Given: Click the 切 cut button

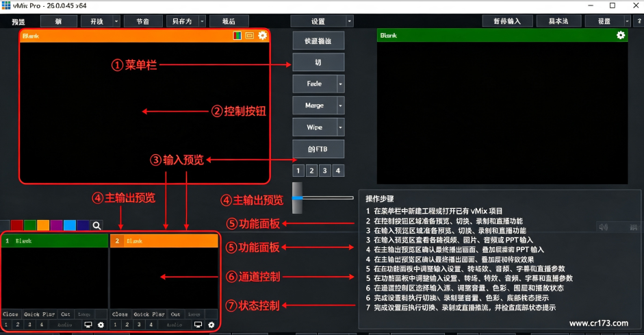Looking at the screenshot, I should (318, 62).
